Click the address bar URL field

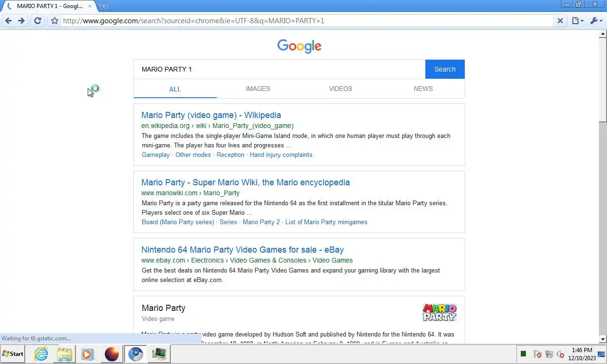(x=307, y=21)
